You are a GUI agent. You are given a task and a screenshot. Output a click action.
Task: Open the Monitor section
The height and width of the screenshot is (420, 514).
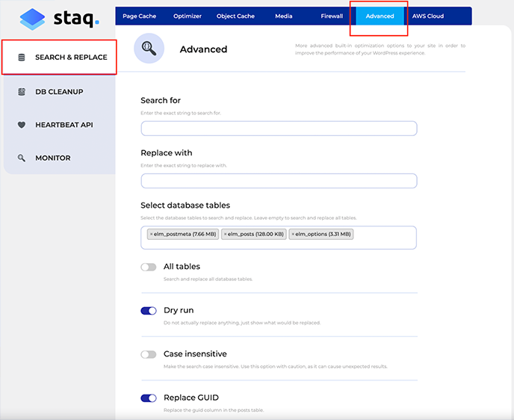tap(59, 158)
